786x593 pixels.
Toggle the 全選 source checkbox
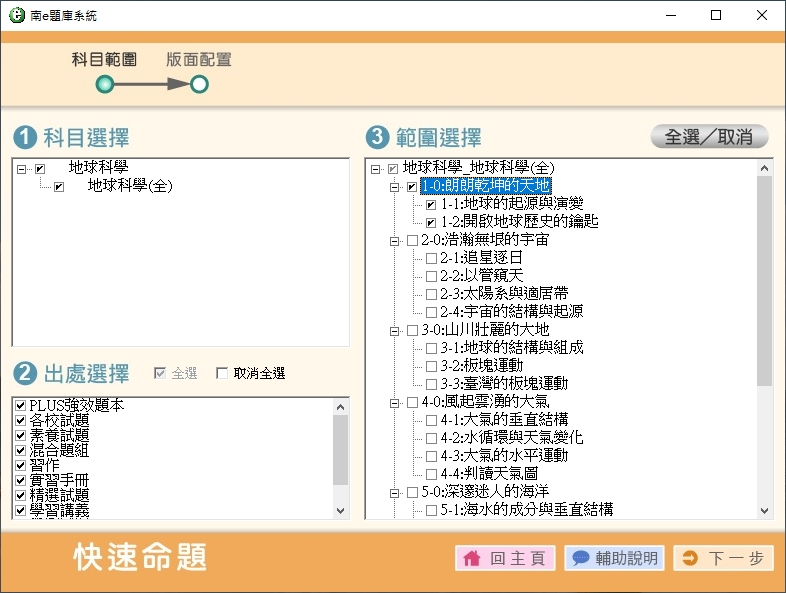159,373
